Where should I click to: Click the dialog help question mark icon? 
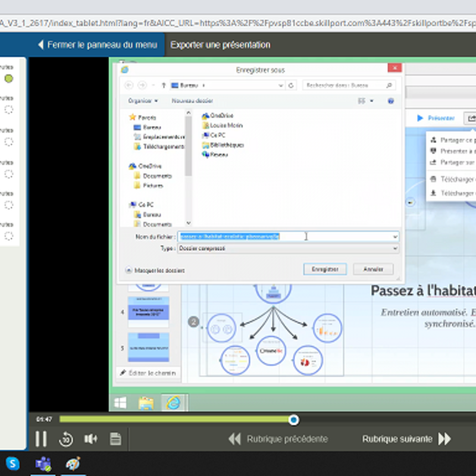(391, 101)
